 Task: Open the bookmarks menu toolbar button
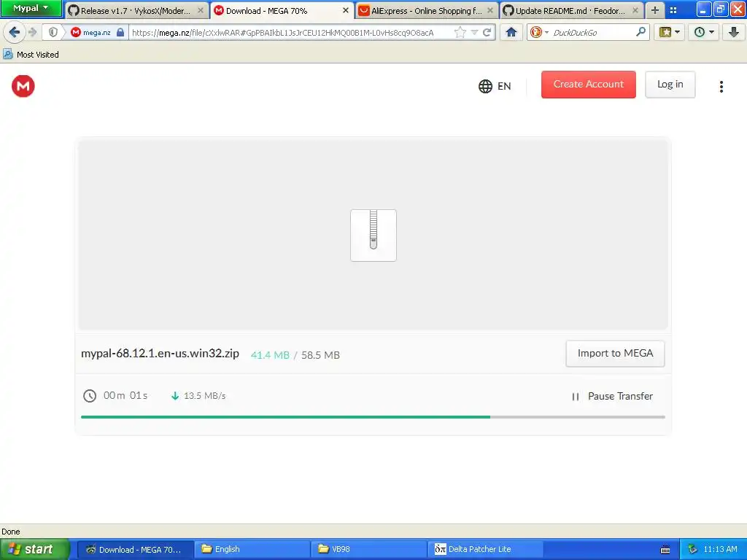click(670, 32)
